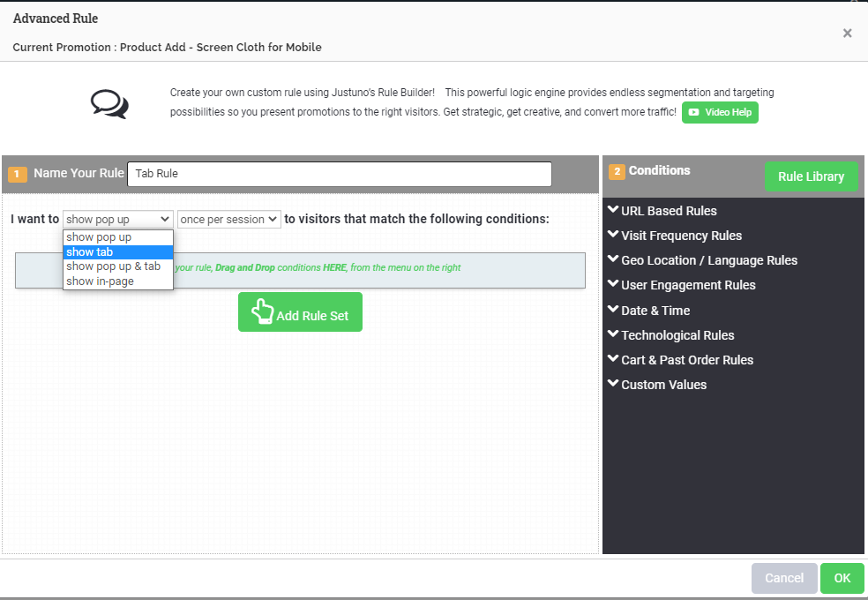
Task: Click the 'Tab Rule' name input field
Action: [x=340, y=174]
